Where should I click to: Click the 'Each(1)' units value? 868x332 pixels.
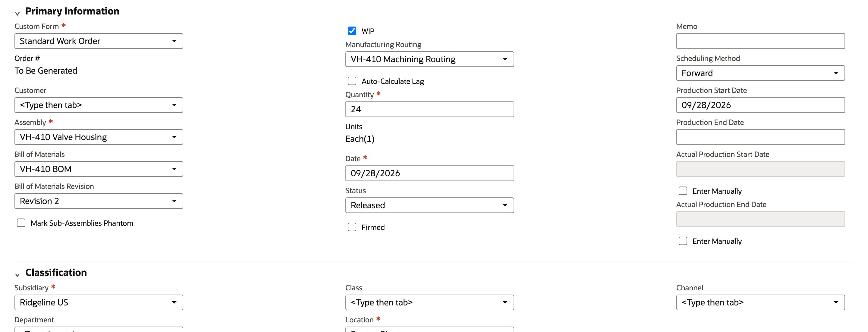360,139
